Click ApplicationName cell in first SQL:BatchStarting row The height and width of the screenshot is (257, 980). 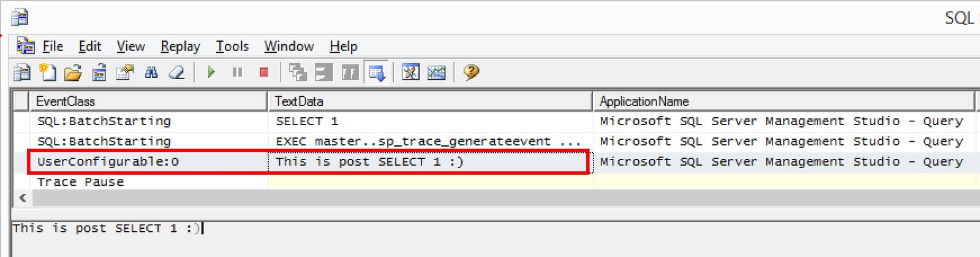(x=785, y=121)
